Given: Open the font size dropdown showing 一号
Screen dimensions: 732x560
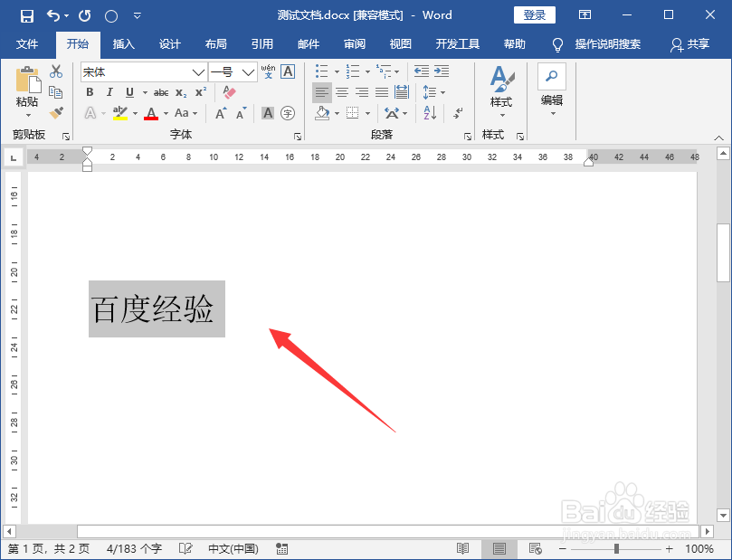Looking at the screenshot, I should point(248,72).
